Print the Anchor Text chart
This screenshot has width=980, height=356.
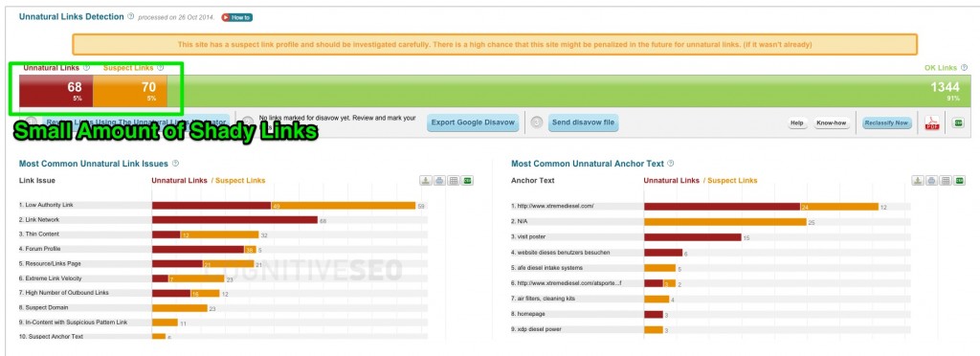931,181
